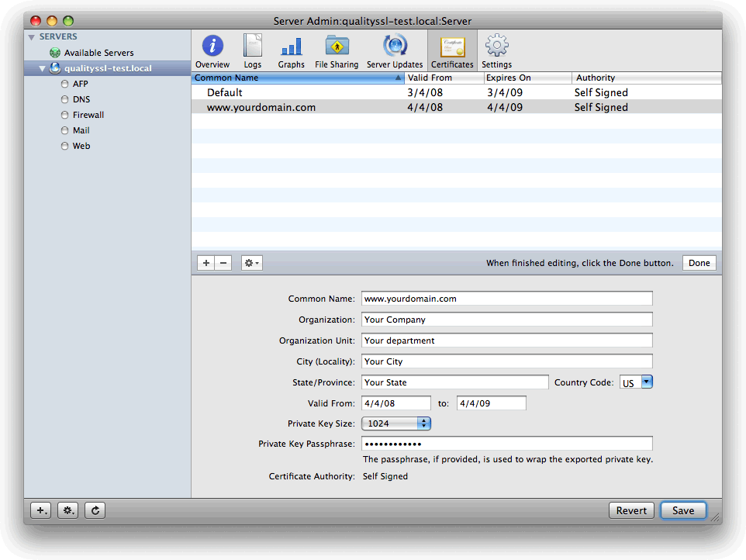Image resolution: width=746 pixels, height=560 pixels.
Task: Select AFP in the server sidebar
Action: (81, 84)
